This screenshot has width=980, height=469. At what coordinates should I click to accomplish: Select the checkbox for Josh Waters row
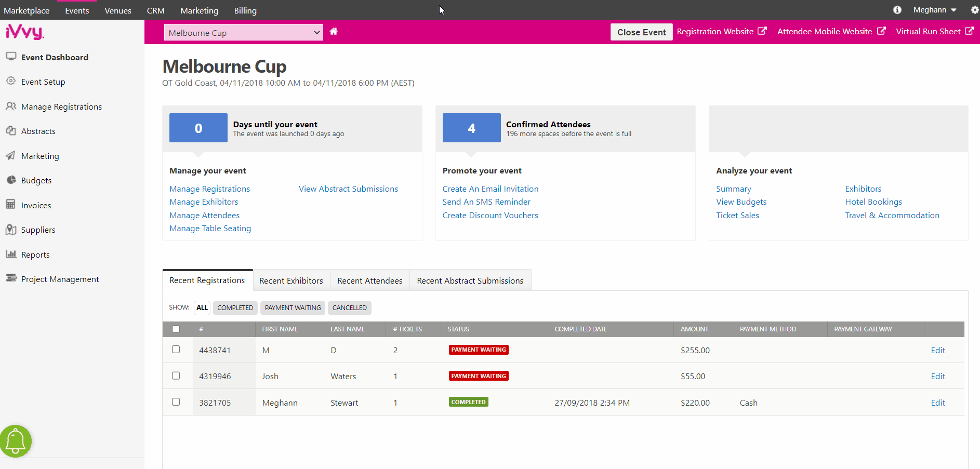176,376
